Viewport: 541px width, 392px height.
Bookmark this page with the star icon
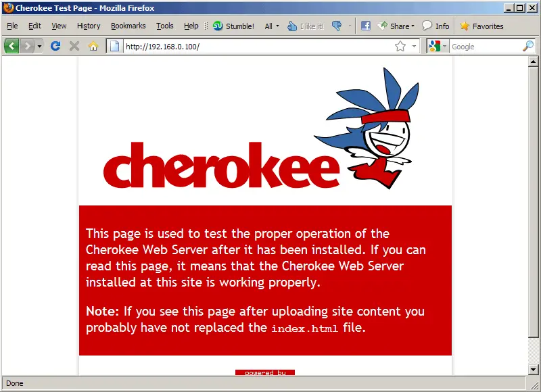400,46
